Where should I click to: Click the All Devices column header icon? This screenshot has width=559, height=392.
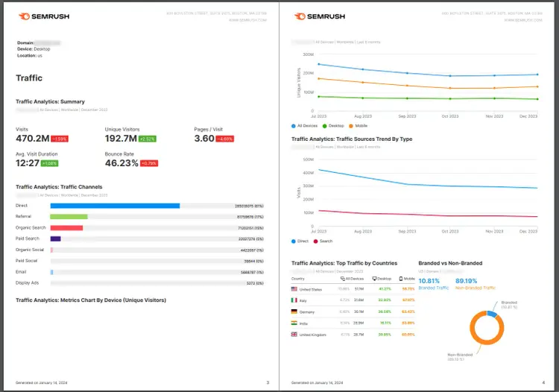tap(343, 279)
